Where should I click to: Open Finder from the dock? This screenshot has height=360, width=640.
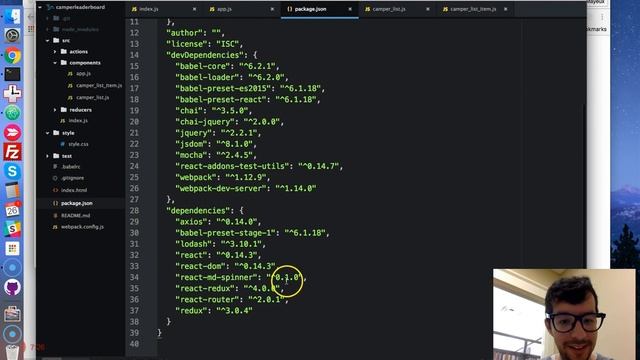[x=12, y=16]
